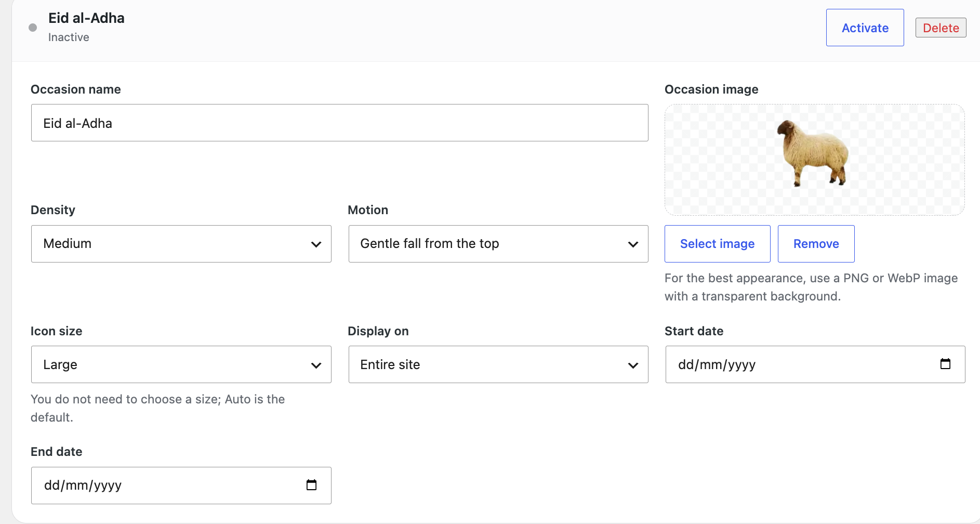Expand the Display on dropdown
Image resolution: width=980 pixels, height=524 pixels.
tap(498, 364)
